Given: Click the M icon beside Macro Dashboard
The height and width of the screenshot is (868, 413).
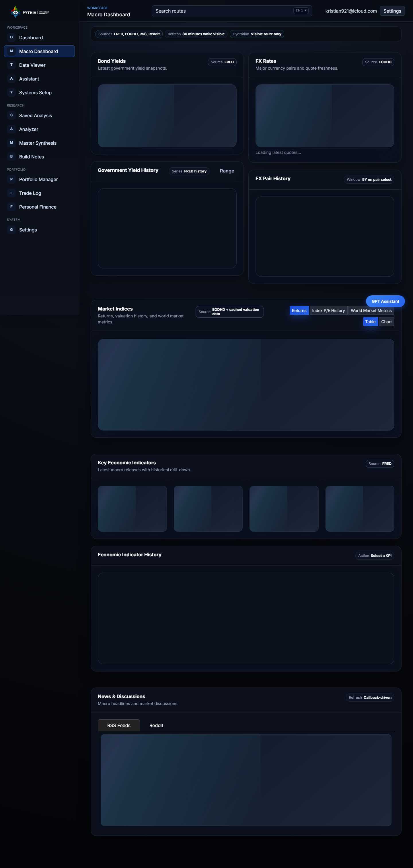Looking at the screenshot, I should tap(11, 51).
